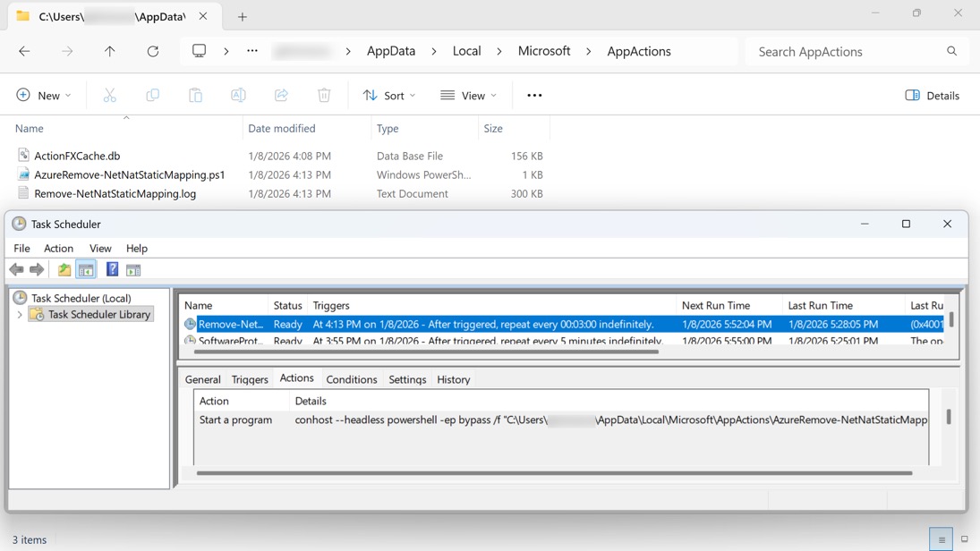
Task: Click the New button in Explorer
Action: 43,96
